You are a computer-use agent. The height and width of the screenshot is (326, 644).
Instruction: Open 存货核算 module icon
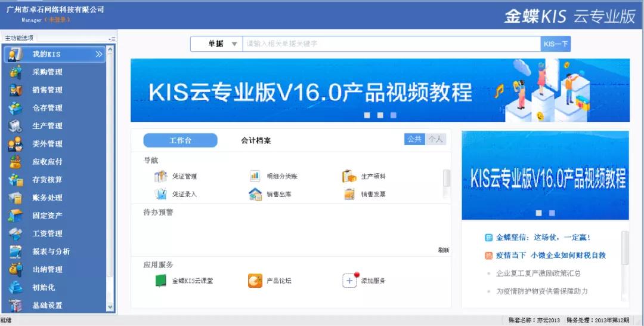point(16,180)
